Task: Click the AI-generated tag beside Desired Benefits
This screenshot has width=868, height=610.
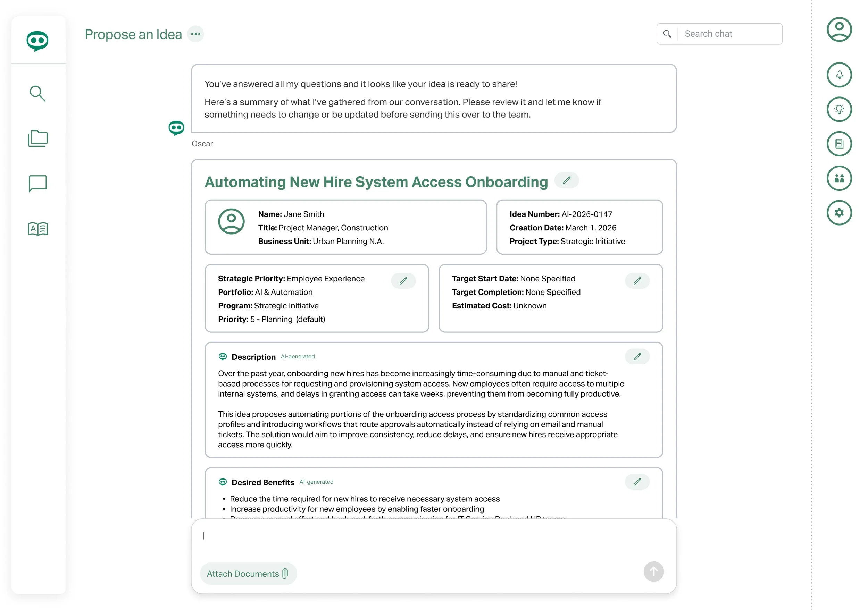Action: click(316, 482)
